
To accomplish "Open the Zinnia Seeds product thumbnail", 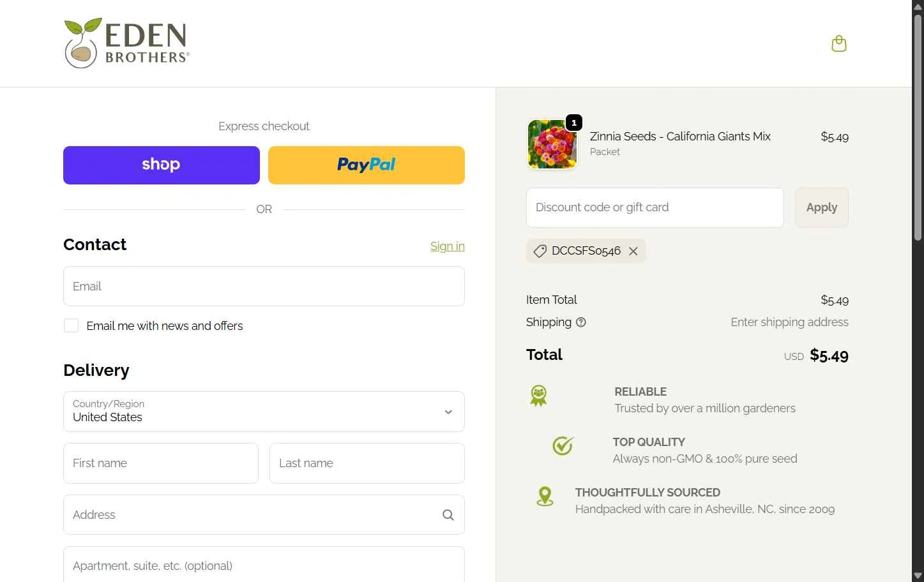I will (552, 144).
